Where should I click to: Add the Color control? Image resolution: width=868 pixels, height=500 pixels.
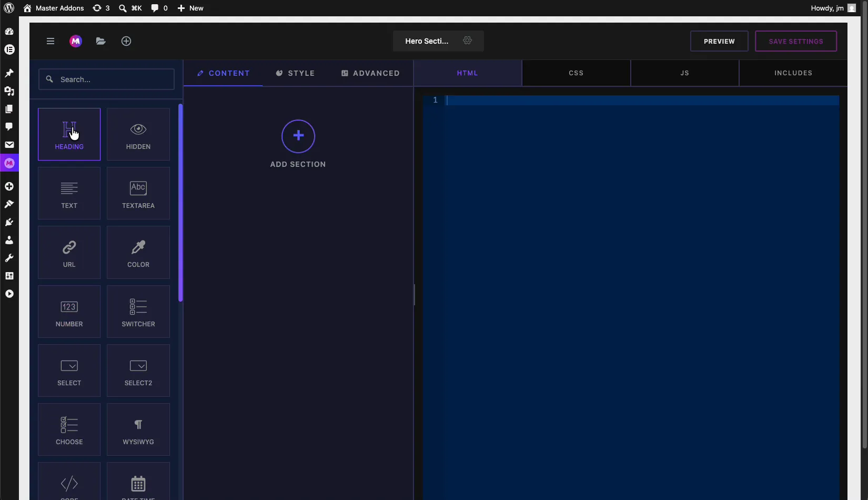138,252
